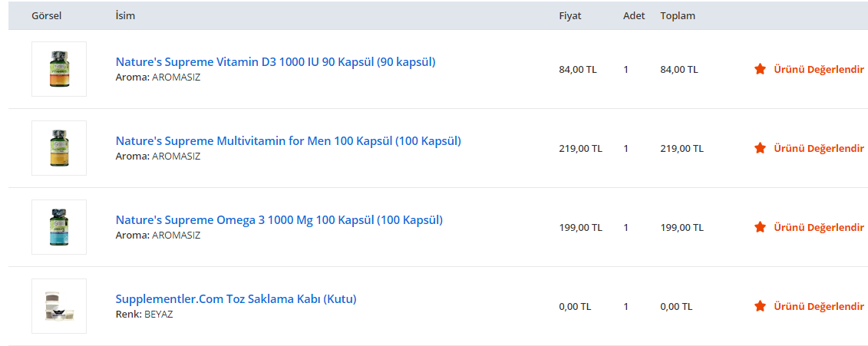Image resolution: width=868 pixels, height=346 pixels.
Task: Open Omega 3 bottle thumbnail image
Action: pyautogui.click(x=59, y=227)
